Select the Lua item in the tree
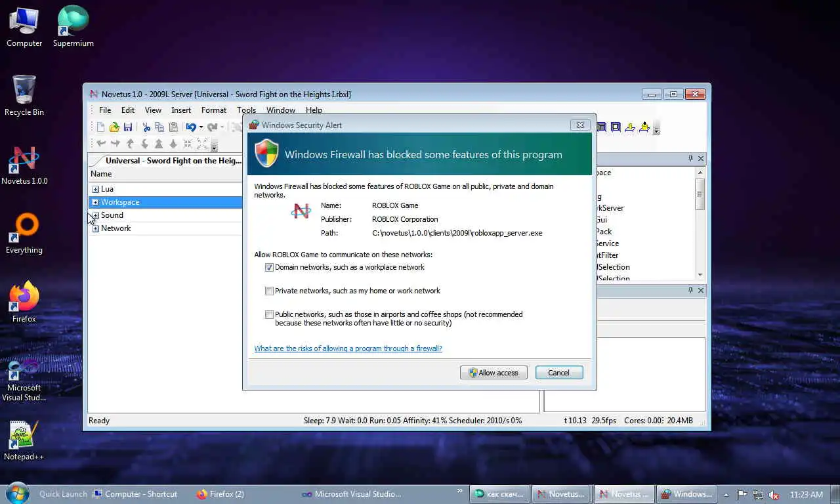Viewport: 840px width, 504px height. click(x=107, y=189)
